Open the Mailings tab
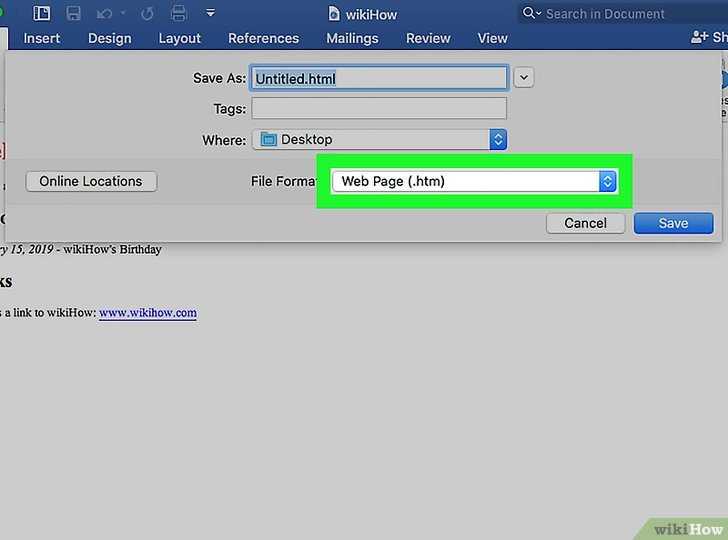Image resolution: width=728 pixels, height=540 pixels. (x=352, y=39)
